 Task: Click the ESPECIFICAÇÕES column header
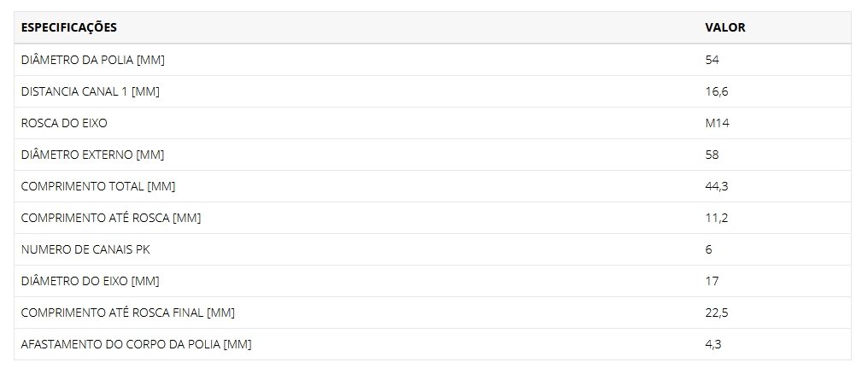click(x=68, y=27)
